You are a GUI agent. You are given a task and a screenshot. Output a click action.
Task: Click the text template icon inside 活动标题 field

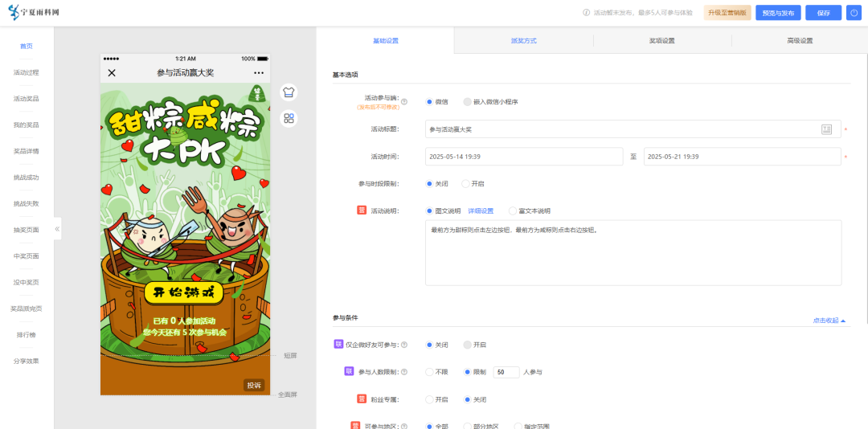point(826,129)
